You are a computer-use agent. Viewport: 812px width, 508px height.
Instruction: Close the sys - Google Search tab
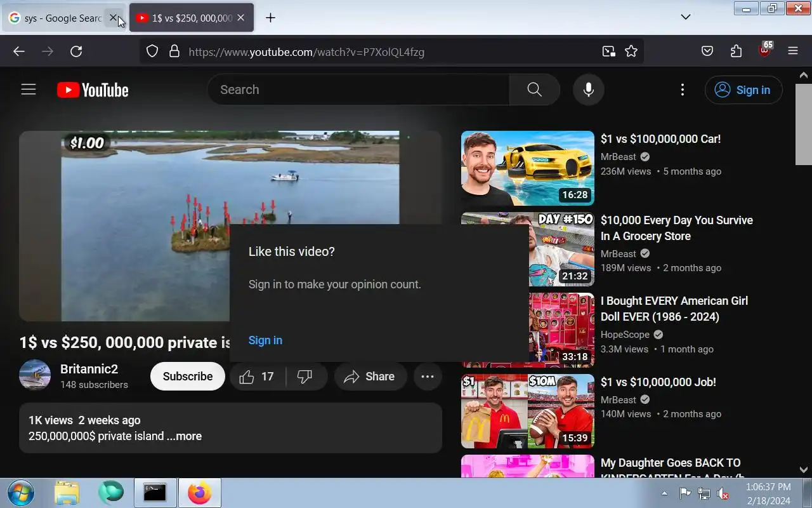(113, 18)
